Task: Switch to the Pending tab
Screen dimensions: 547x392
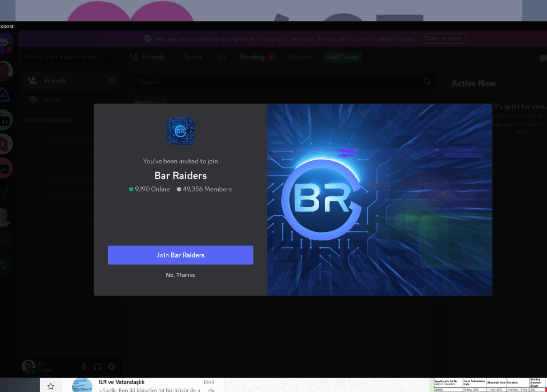Action: pyautogui.click(x=257, y=57)
